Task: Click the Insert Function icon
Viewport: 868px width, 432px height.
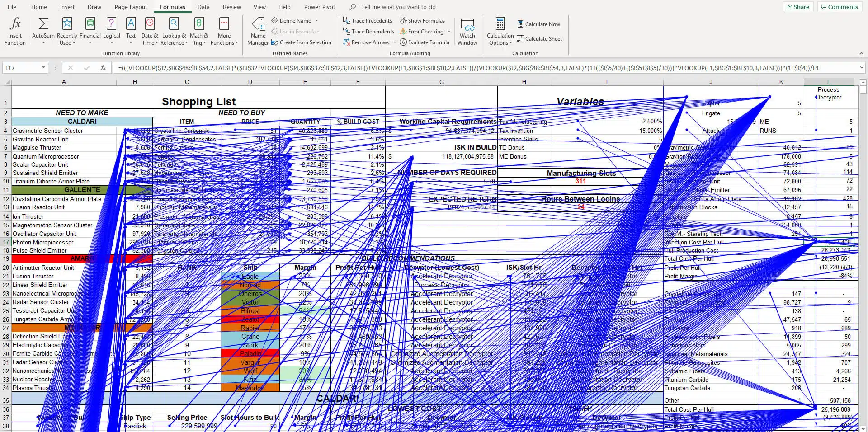Action: [x=15, y=23]
